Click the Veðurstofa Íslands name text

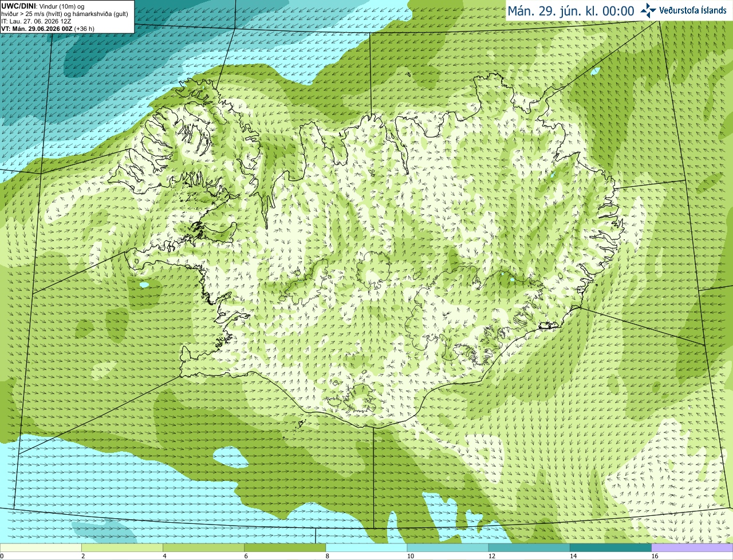pyautogui.click(x=692, y=10)
